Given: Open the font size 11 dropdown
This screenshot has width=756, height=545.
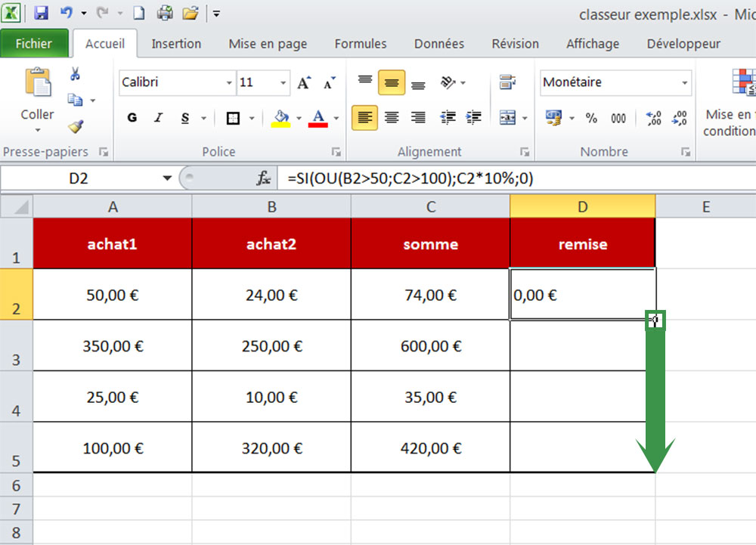Looking at the screenshot, I should tap(283, 82).
